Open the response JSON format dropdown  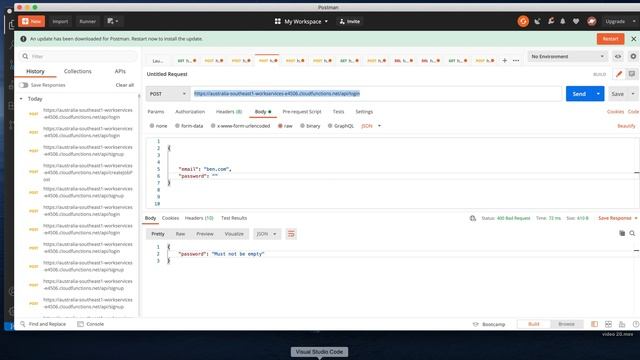pos(267,234)
